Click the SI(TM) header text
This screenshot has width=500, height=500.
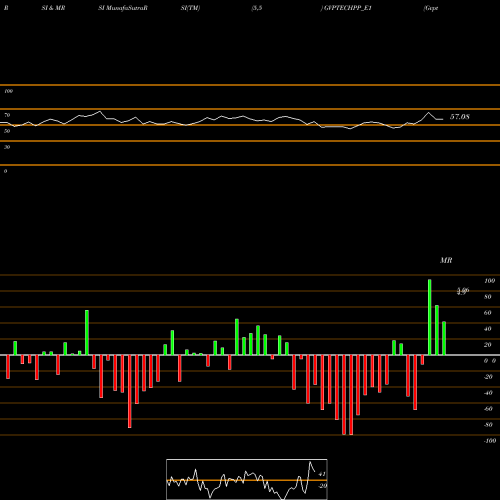tap(190, 8)
